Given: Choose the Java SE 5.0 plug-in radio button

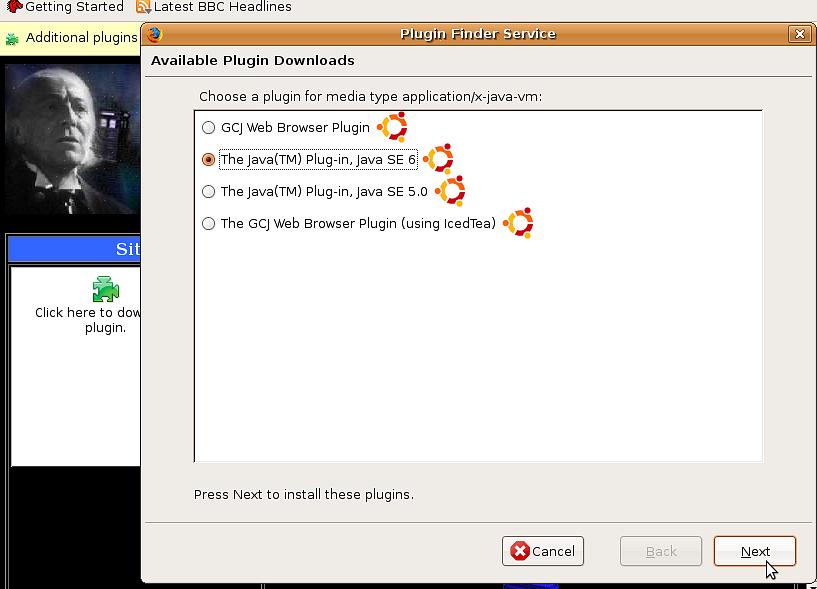Looking at the screenshot, I should click(208, 191).
